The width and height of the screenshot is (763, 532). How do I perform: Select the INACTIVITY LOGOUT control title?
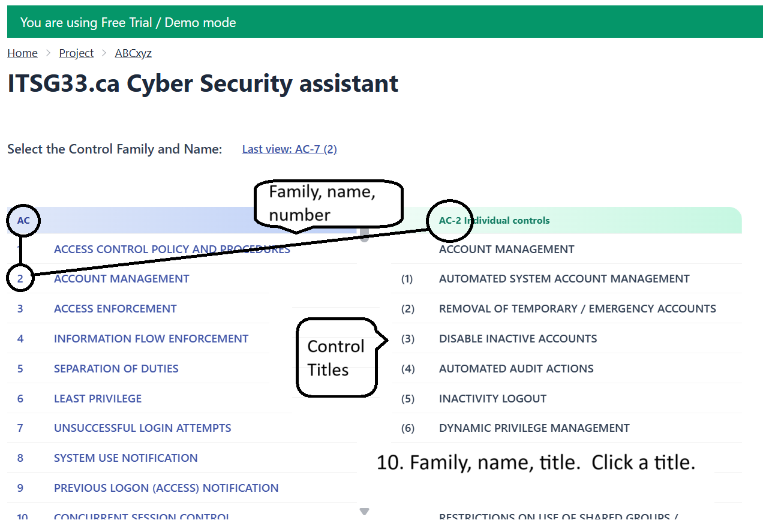493,399
